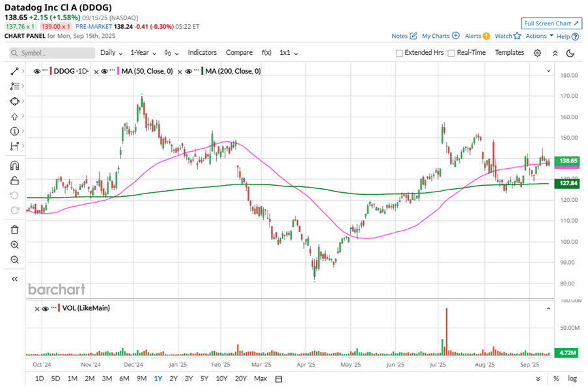Open the Templates menu
The width and height of the screenshot is (588, 389).
coord(509,53)
